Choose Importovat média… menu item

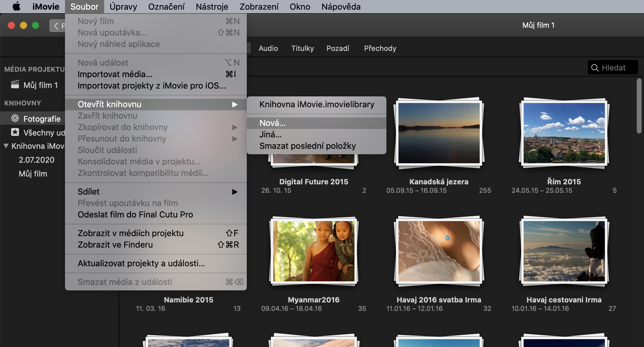point(115,74)
